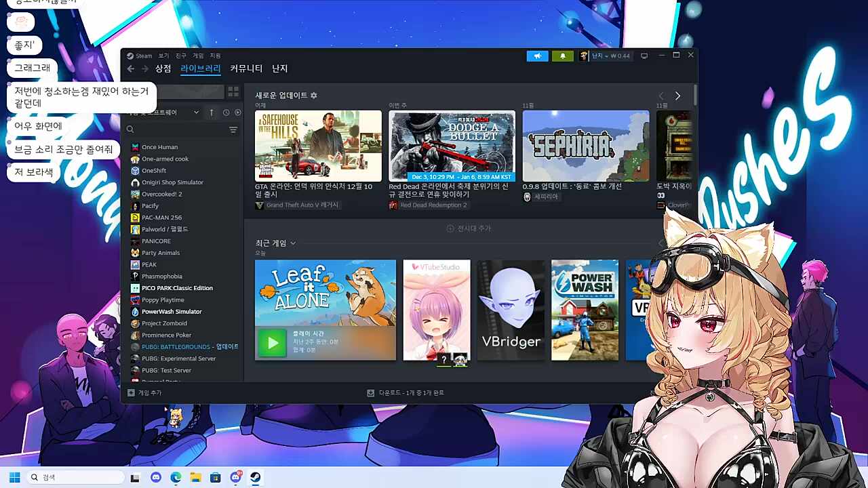Toggle the recent activity clock sort icon
Image resolution: width=868 pixels, height=488 pixels.
(x=226, y=113)
